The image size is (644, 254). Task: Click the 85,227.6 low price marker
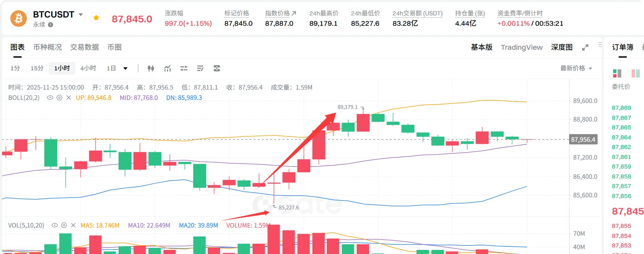(x=289, y=208)
